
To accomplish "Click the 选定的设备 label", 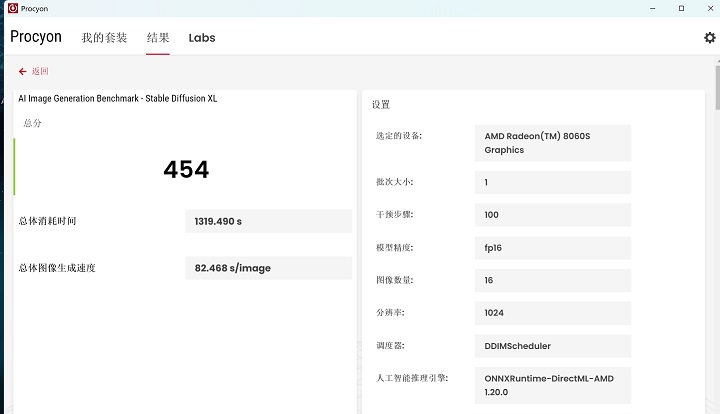I will pyautogui.click(x=399, y=136).
